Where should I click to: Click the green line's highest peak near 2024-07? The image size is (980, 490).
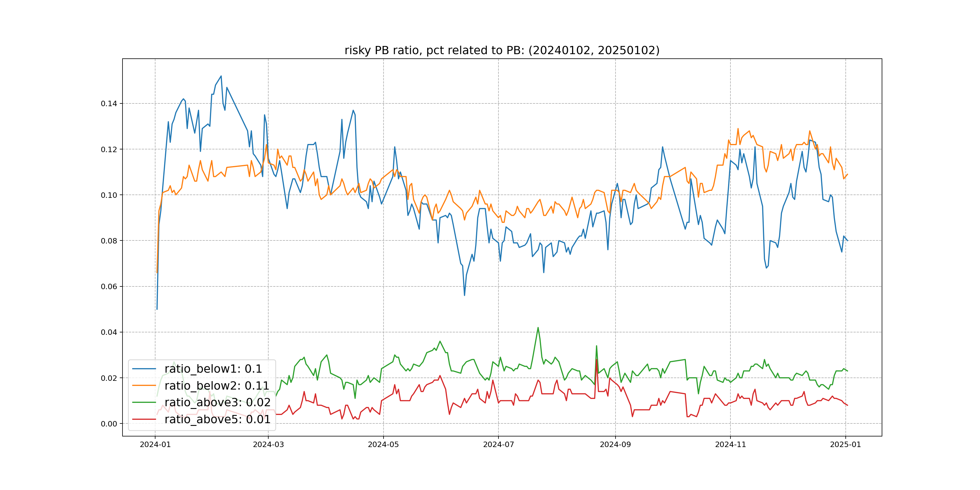[x=538, y=328]
